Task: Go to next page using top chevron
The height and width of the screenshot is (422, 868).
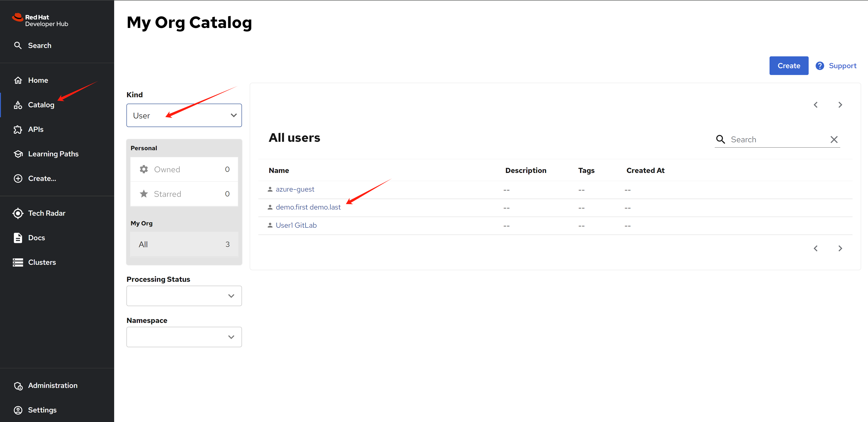Action: (x=840, y=105)
